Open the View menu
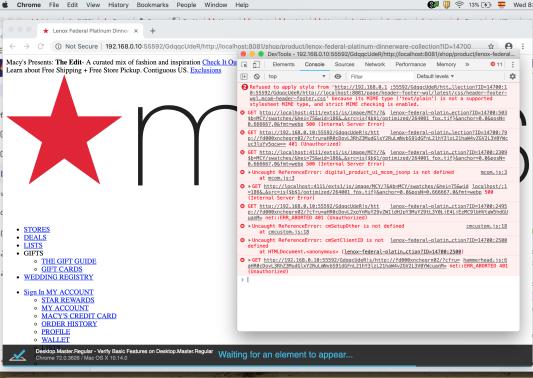Viewport: 533px width, 378px height. point(93,5)
